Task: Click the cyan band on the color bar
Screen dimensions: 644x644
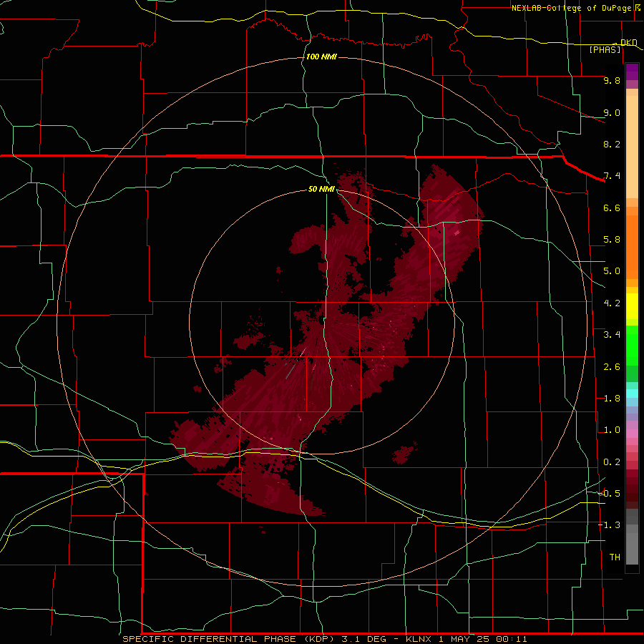Action: pos(632,394)
